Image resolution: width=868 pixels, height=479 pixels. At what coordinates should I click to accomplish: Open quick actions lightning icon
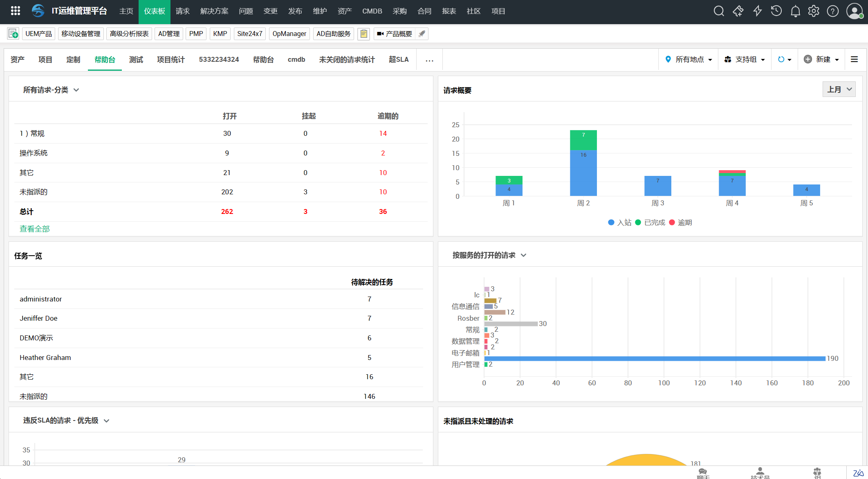click(x=757, y=11)
